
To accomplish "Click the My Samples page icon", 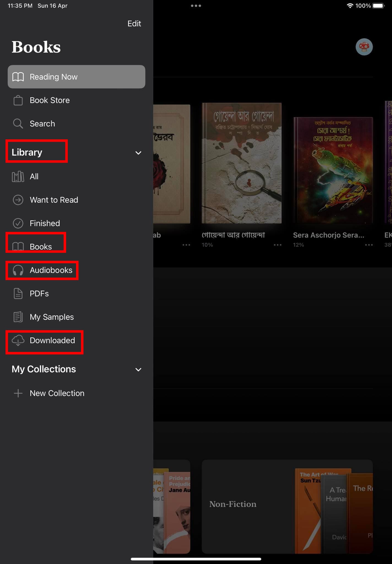I will 18,317.
